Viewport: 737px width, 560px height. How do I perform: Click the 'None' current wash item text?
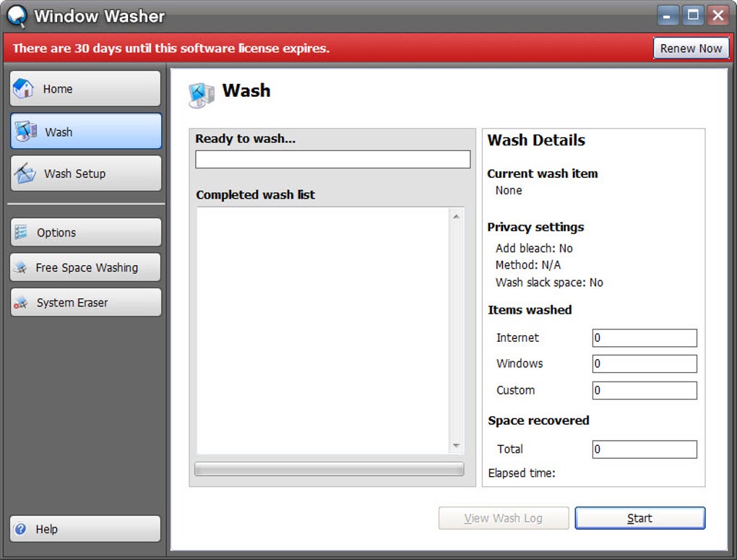pos(509,191)
